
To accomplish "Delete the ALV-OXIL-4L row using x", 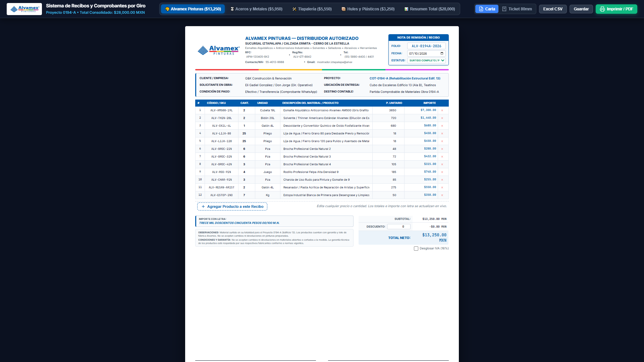I will tap(442, 126).
